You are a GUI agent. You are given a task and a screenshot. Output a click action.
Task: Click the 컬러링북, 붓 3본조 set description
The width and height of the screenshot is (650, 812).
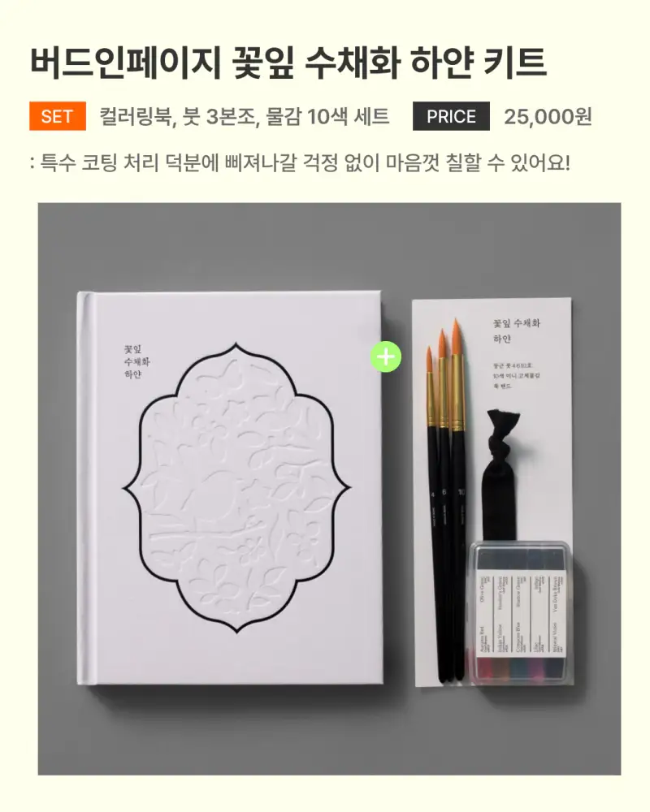244,116
